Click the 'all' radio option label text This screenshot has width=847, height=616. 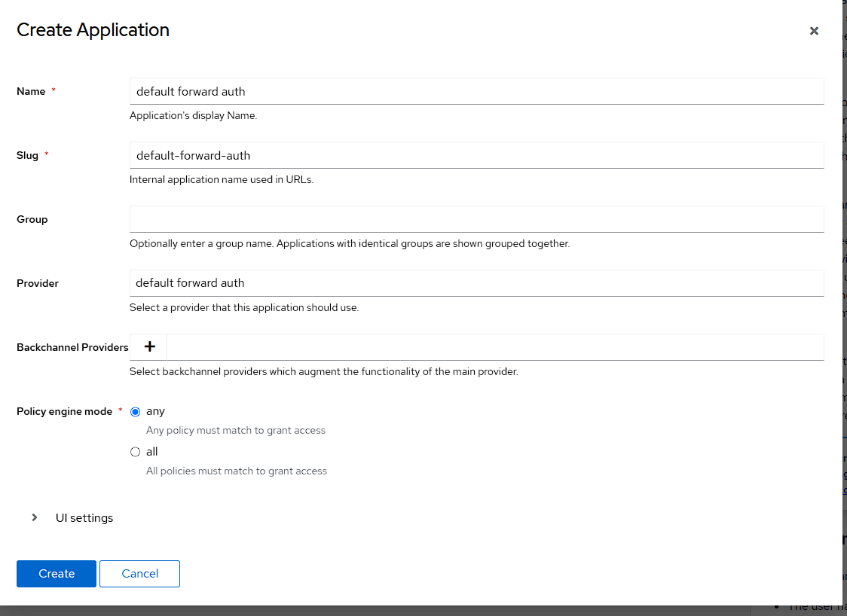click(x=152, y=452)
